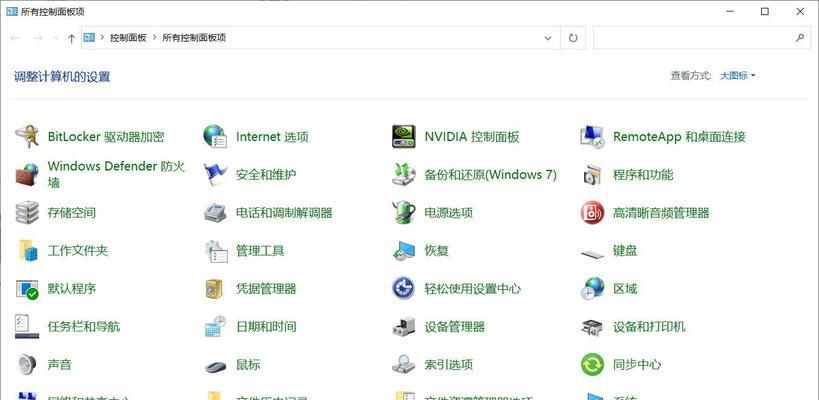Open the Internet 选项 text link
819x400 pixels.
272,137
